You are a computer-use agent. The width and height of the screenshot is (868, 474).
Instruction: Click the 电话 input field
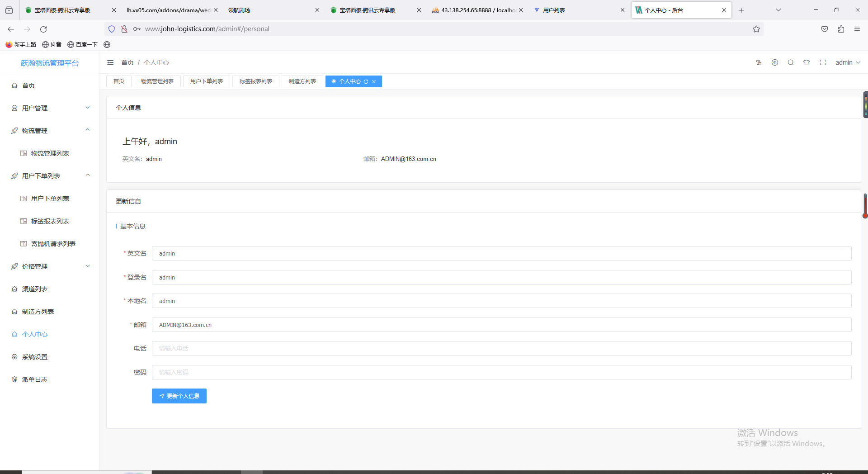502,348
